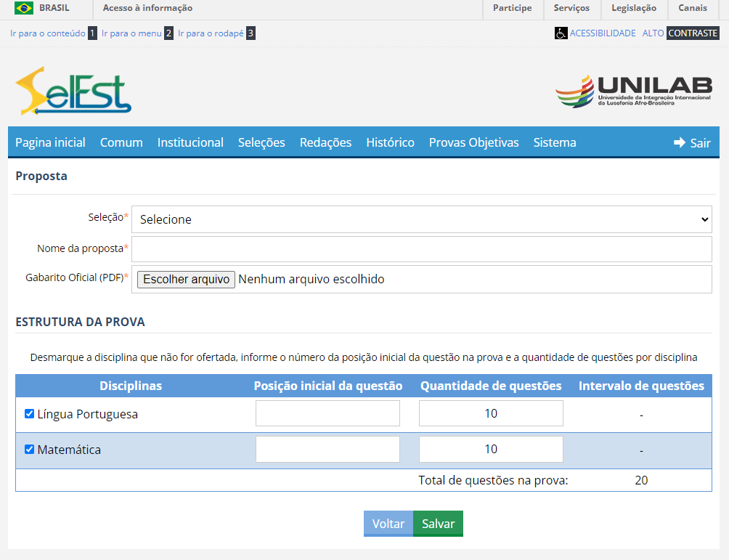Click the UNILAB logo
This screenshot has width=729, height=560.
(633, 89)
